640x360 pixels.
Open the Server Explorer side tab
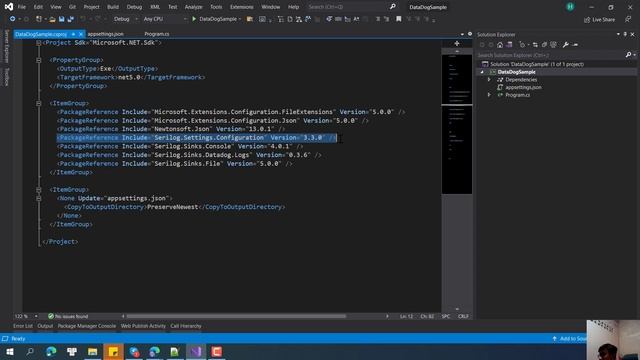tap(6, 46)
